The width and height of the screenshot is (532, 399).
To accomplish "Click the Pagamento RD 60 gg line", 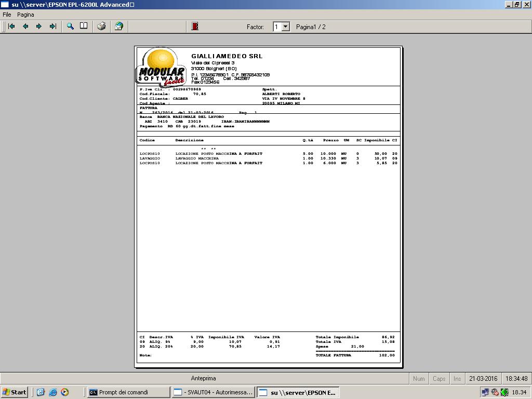I will click(187, 126).
